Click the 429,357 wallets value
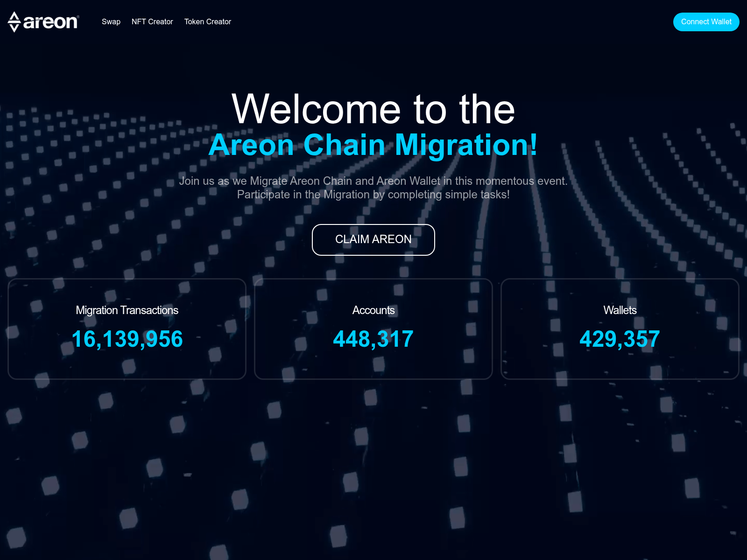Screen dimensions: 747x560 (620, 339)
